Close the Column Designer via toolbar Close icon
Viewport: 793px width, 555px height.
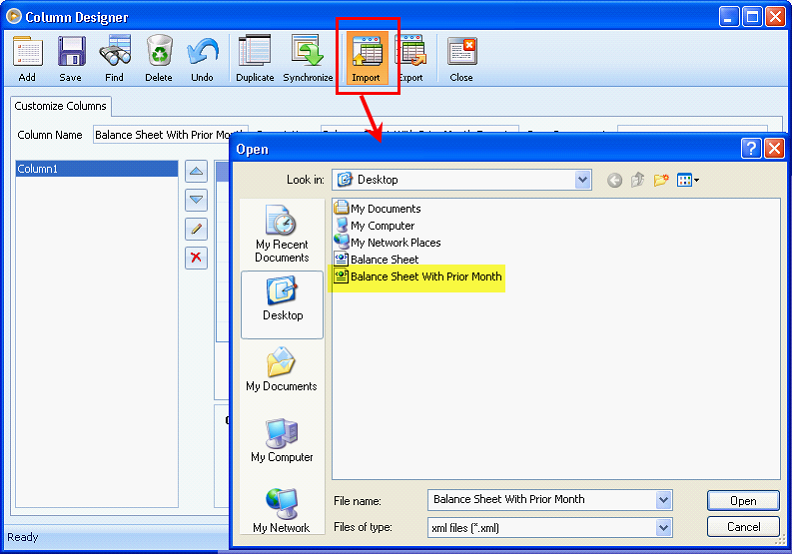point(462,58)
